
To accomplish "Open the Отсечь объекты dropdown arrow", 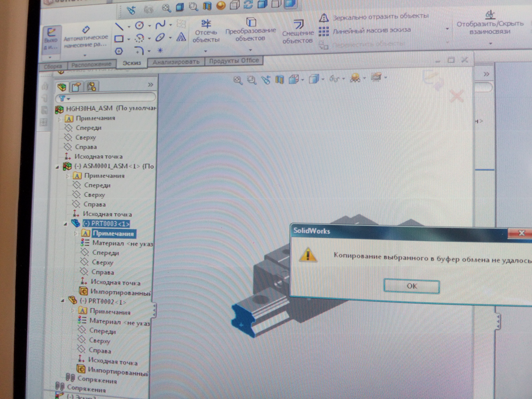I will click(x=205, y=51).
